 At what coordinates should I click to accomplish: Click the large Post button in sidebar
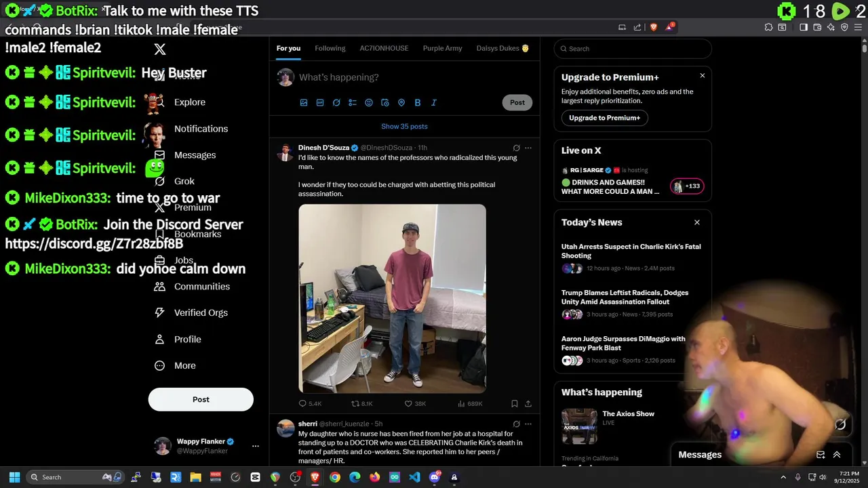click(201, 399)
